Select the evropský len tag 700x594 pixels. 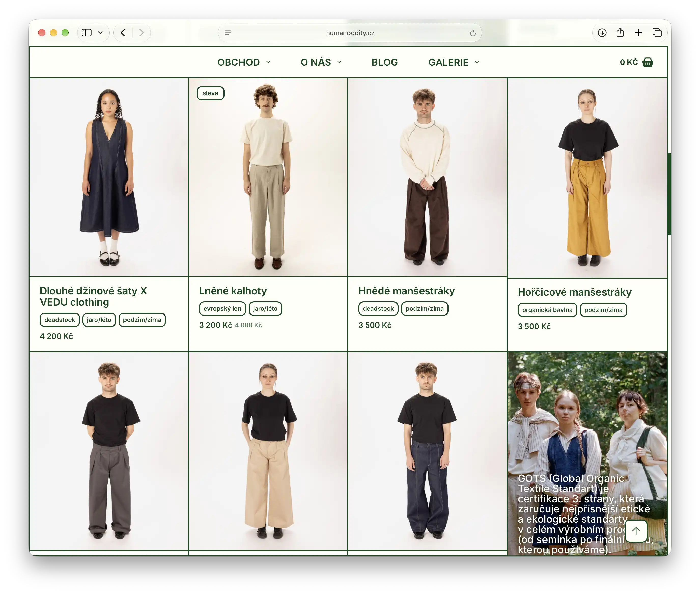coord(222,308)
